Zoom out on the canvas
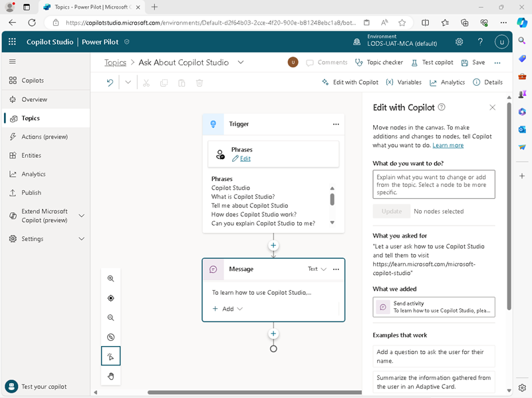This screenshot has width=532, height=398. [x=110, y=318]
